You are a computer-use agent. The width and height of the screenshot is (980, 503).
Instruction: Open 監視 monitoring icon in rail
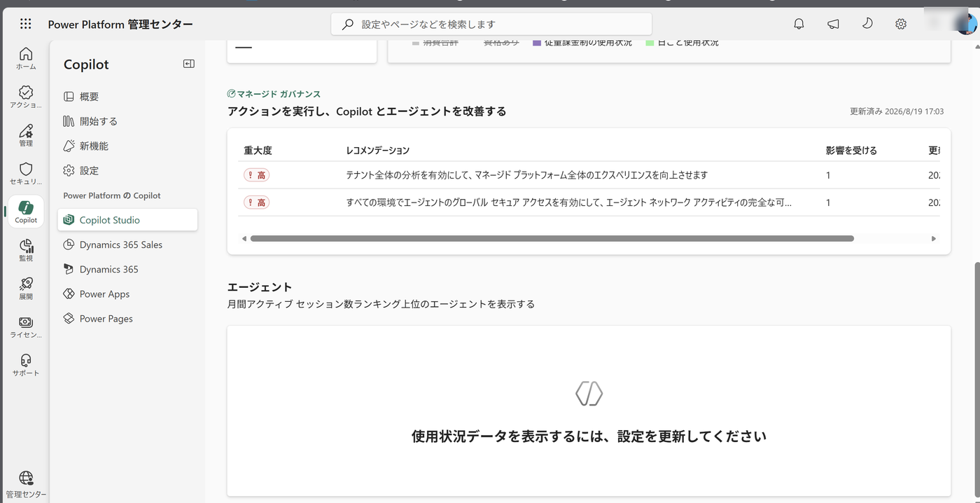pyautogui.click(x=26, y=250)
